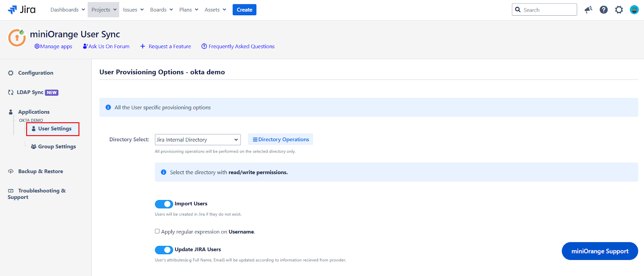Click the LDAP Sync refresh icon

[x=11, y=92]
